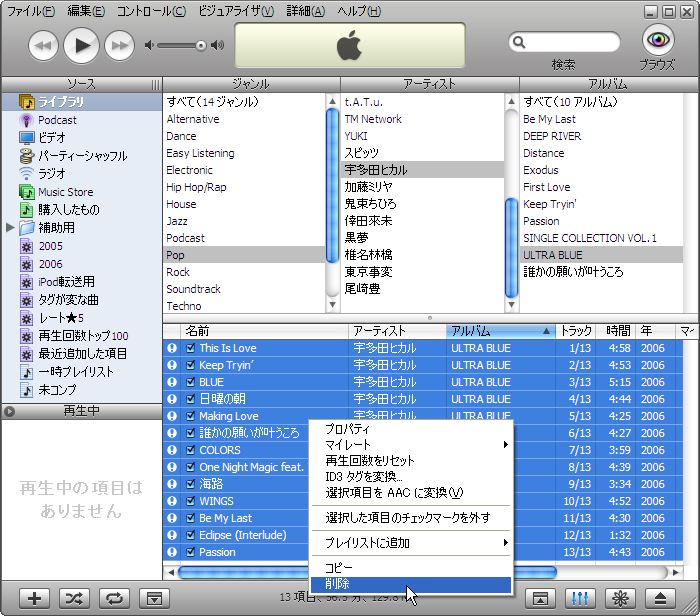Uncheck the WINGS track checkbox
The image size is (700, 616).
click(191, 501)
